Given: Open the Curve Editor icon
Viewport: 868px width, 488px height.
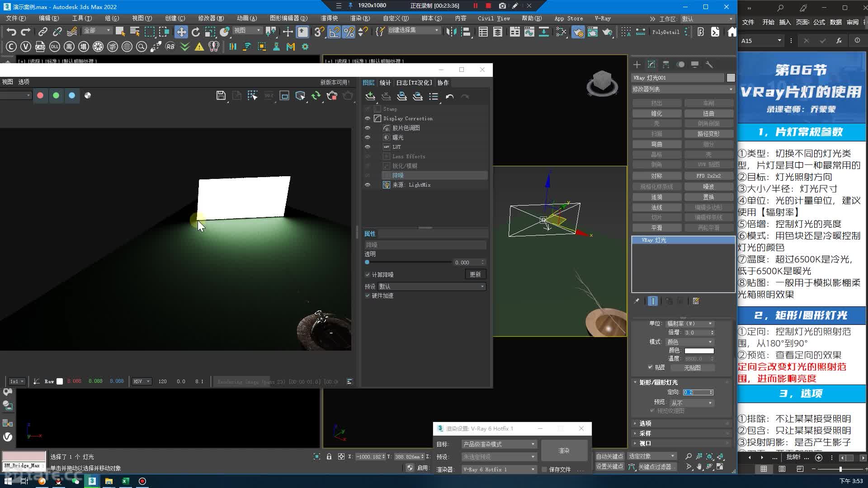Looking at the screenshot, I should 529,32.
